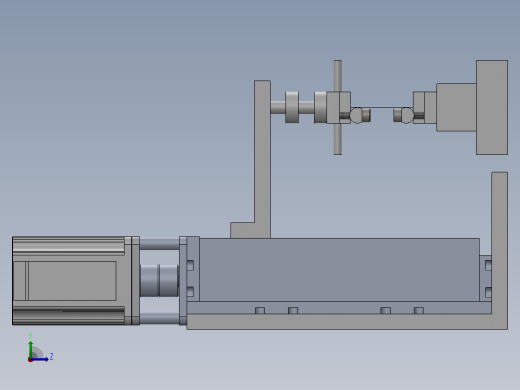The height and width of the screenshot is (390, 520).
Task: Click the blue Z axis arrow of the triad
Action: [41, 359]
